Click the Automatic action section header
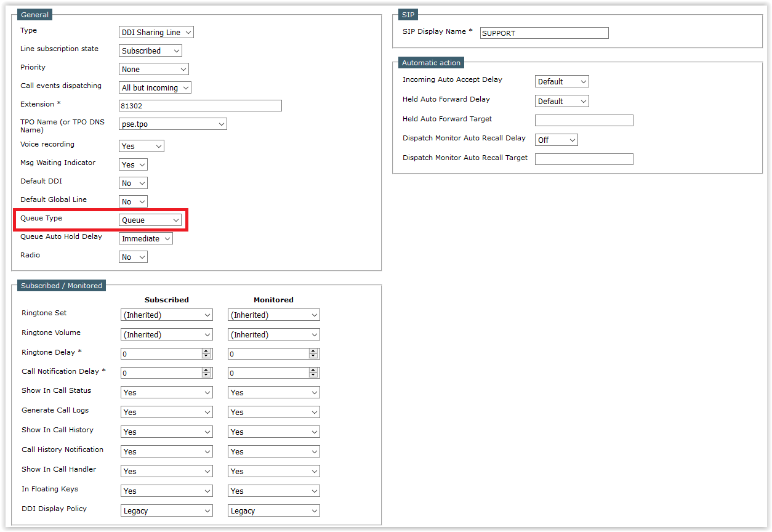 pos(431,63)
